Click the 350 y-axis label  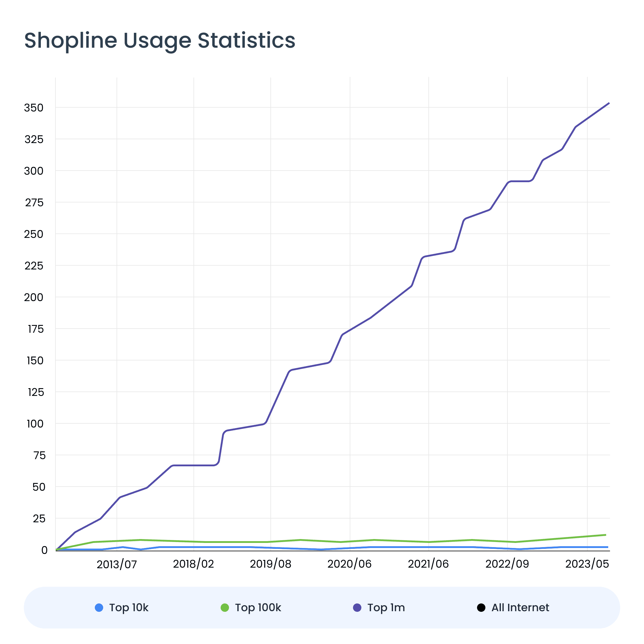pyautogui.click(x=34, y=108)
